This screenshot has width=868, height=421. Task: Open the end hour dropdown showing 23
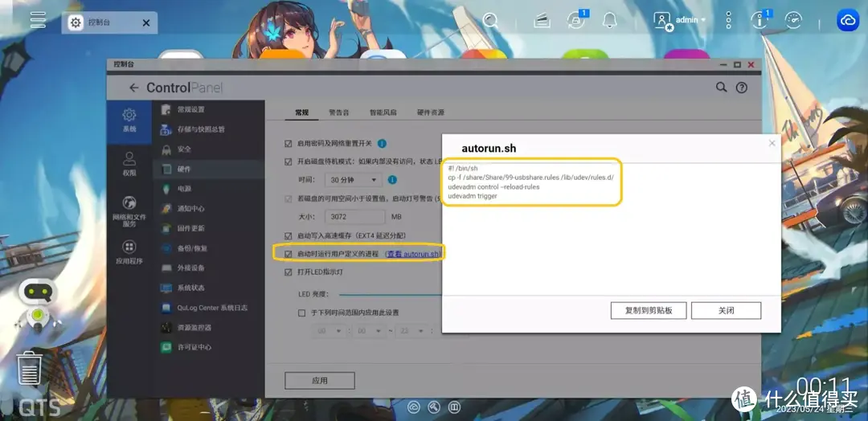click(x=412, y=331)
